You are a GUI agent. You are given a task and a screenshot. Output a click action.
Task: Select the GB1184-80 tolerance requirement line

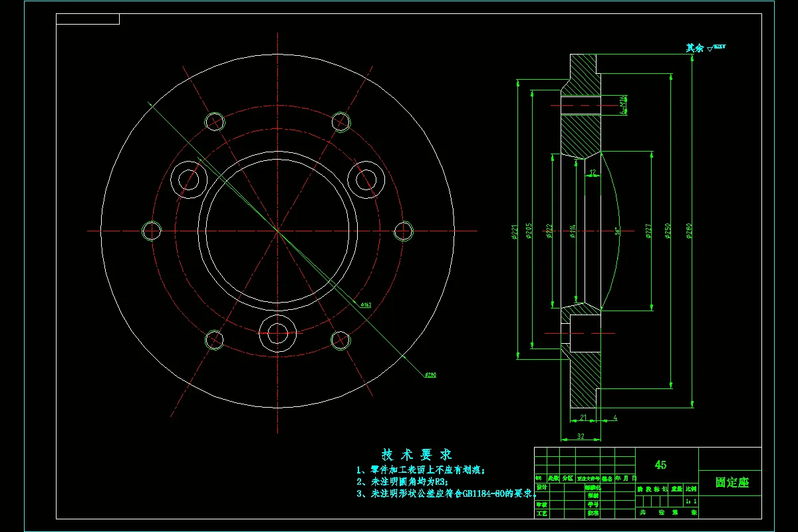click(x=448, y=493)
